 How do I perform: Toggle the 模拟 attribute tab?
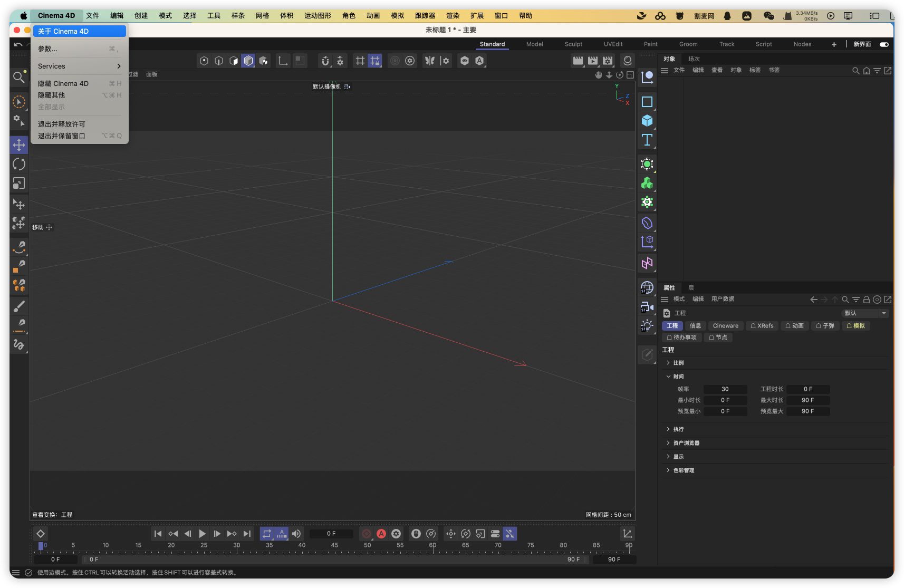tap(855, 326)
